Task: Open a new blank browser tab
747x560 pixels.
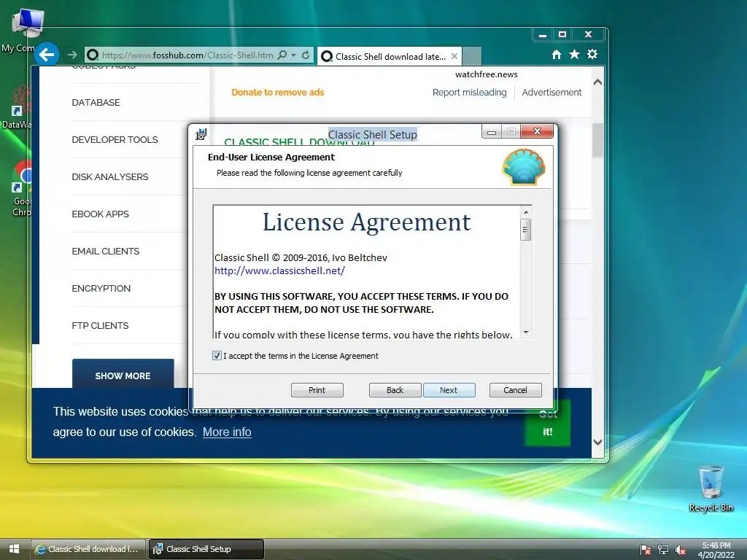Action: click(472, 56)
